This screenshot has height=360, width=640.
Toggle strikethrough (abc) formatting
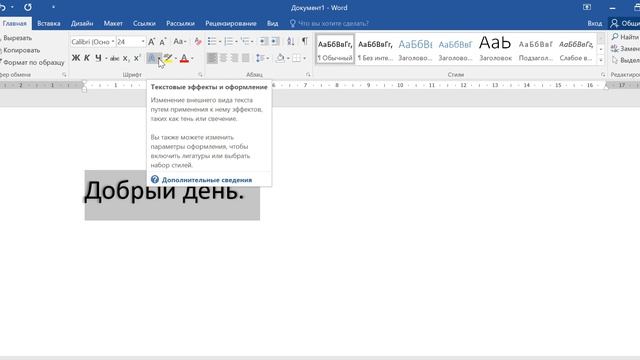(x=115, y=58)
